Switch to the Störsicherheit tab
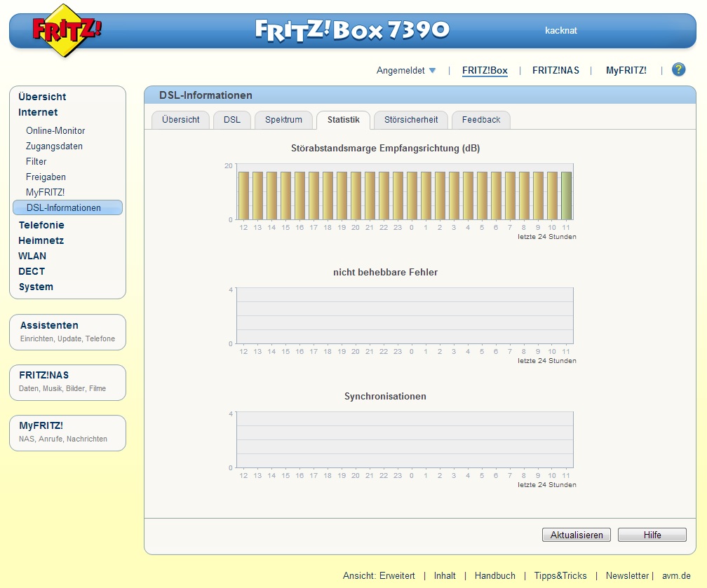 tap(411, 120)
